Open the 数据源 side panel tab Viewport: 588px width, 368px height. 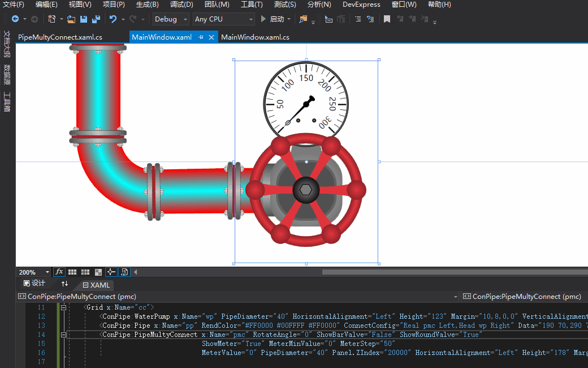coord(7,74)
